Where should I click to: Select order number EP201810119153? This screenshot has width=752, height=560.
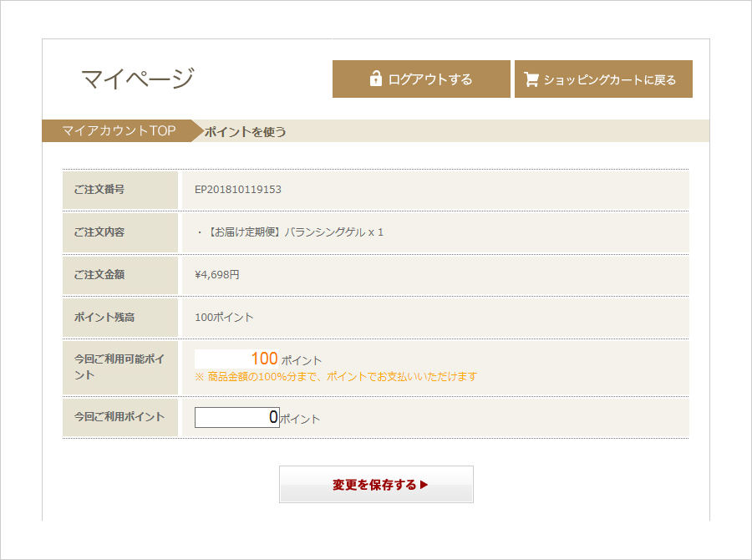[x=238, y=190]
